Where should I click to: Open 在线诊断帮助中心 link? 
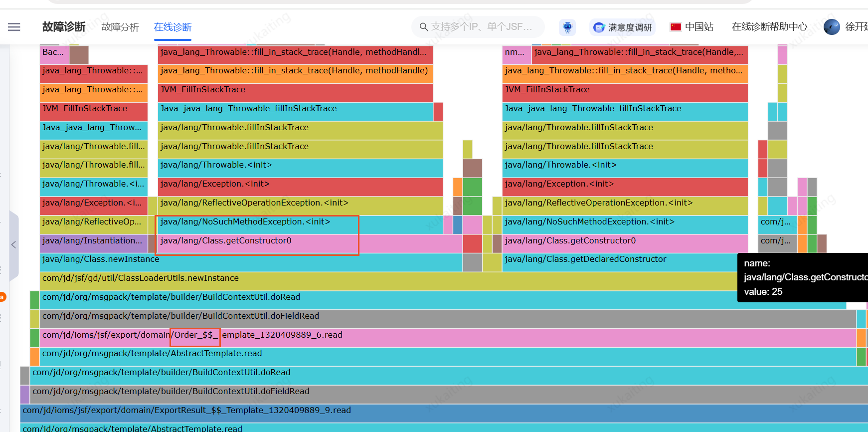769,27
